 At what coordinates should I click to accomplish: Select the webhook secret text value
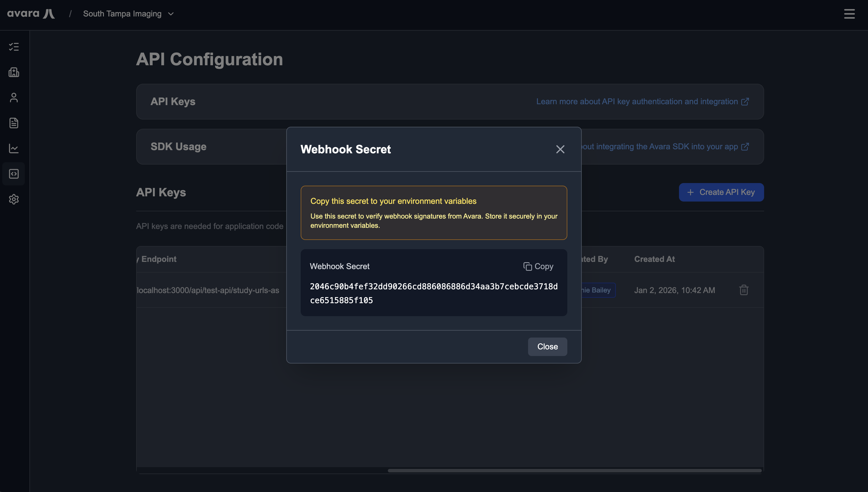click(433, 293)
